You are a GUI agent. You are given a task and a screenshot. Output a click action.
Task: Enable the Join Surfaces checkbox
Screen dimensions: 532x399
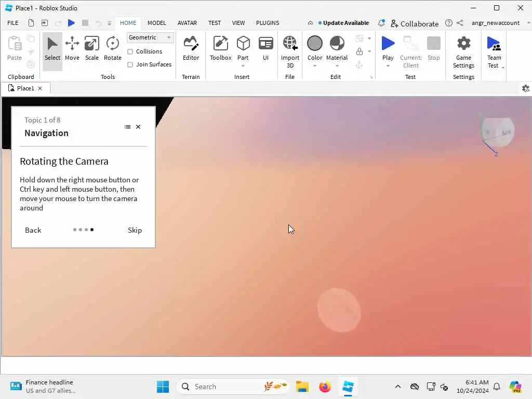pyautogui.click(x=130, y=64)
